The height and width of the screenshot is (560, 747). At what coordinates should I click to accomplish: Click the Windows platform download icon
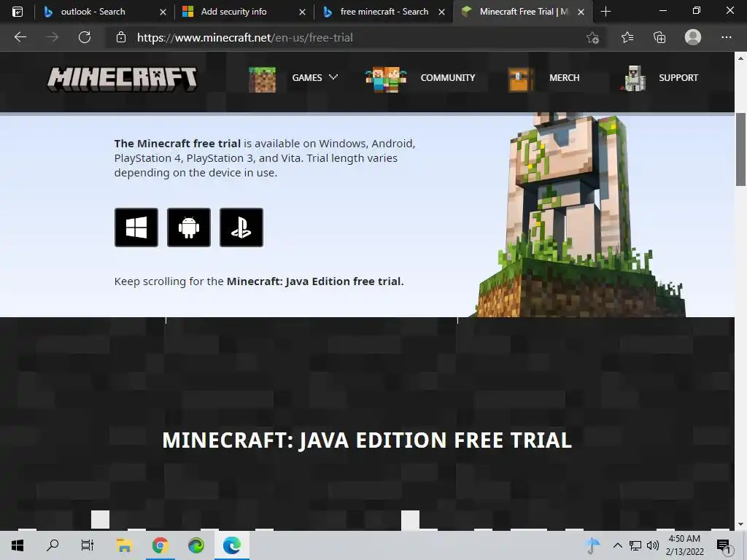136,227
